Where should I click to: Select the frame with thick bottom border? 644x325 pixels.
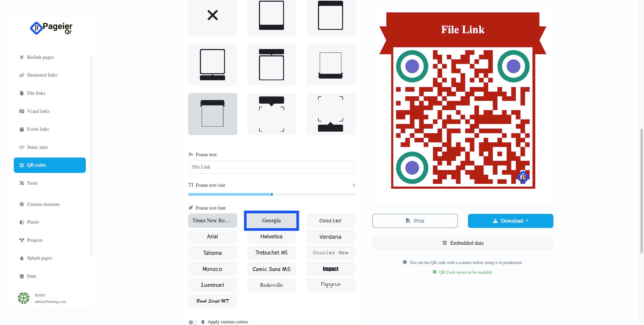pos(271,16)
